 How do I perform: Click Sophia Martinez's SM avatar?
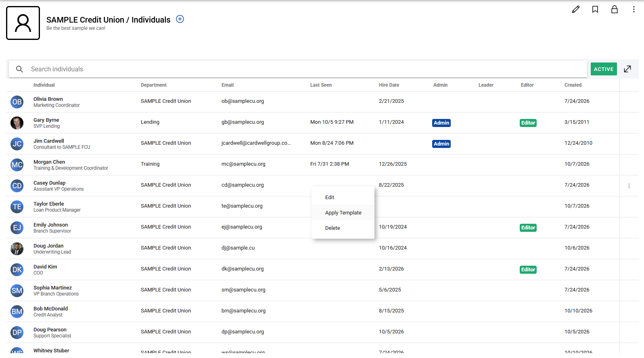pos(17,291)
